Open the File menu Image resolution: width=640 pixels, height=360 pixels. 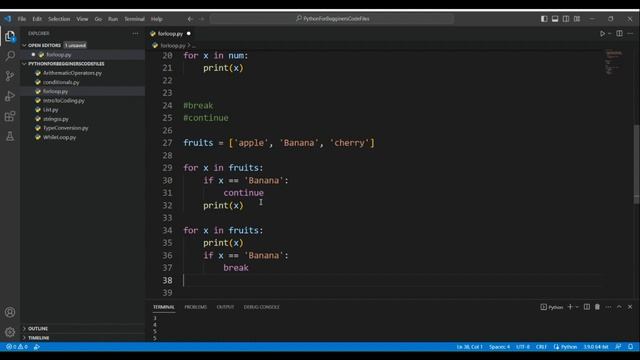[x=22, y=19]
